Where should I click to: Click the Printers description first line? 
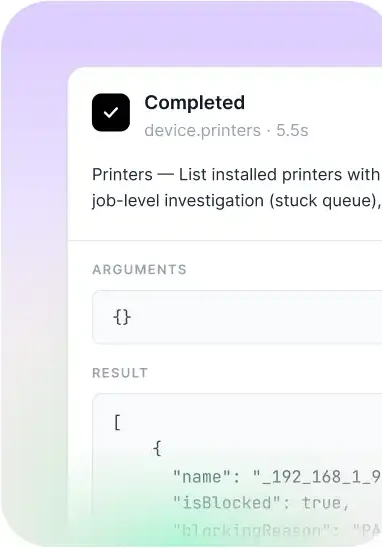236,174
